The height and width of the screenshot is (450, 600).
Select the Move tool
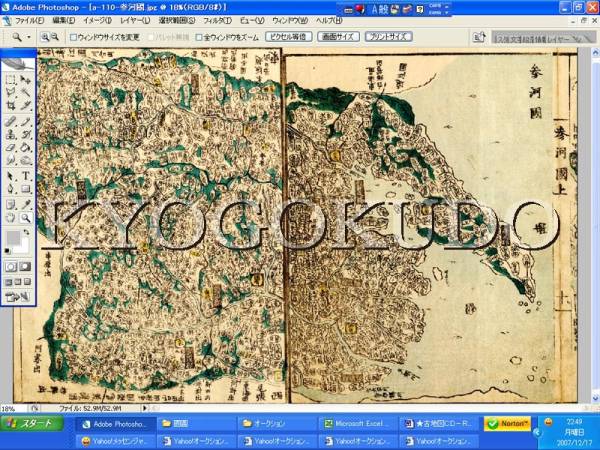25,80
